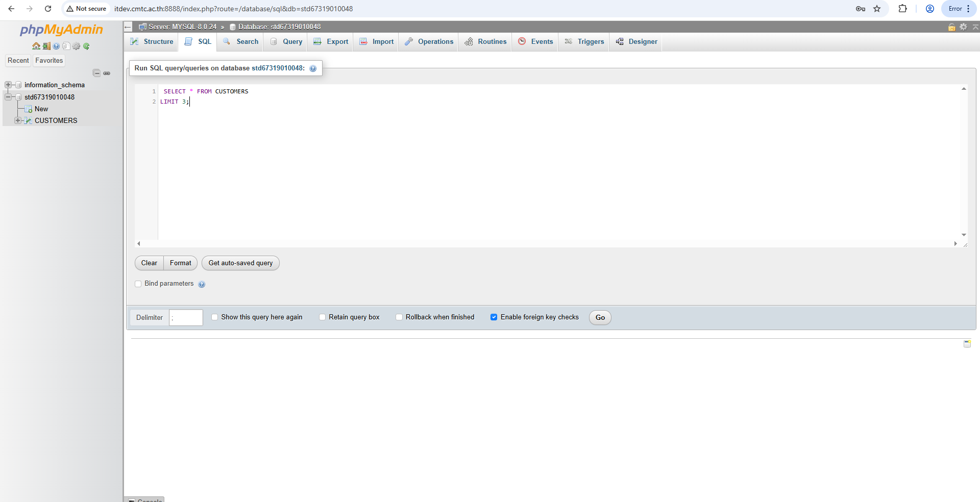
Task: Click the page-related settings gear in header
Action: point(963,27)
